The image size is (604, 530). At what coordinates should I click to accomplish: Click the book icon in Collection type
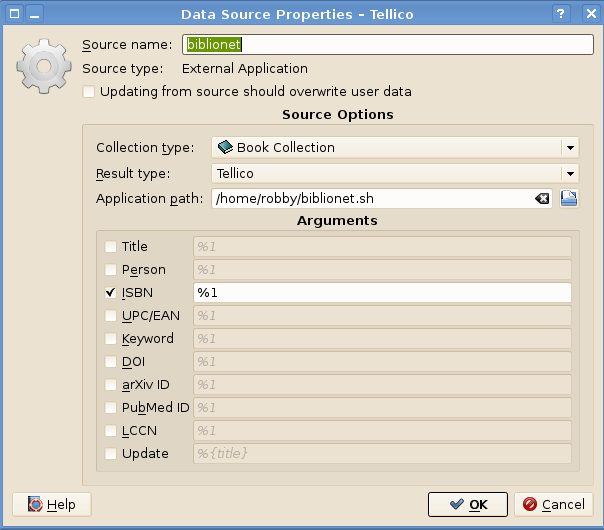pyautogui.click(x=225, y=147)
